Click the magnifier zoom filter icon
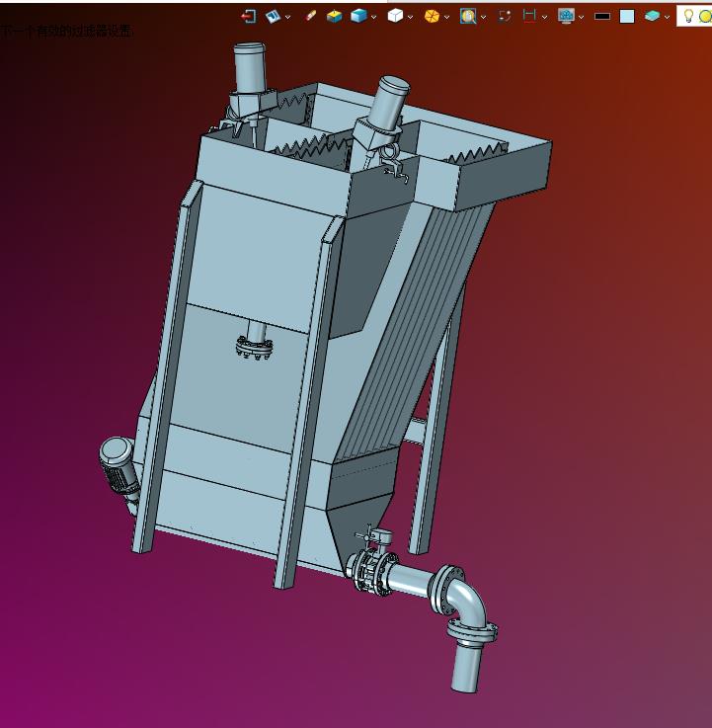The width and height of the screenshot is (712, 728). click(x=468, y=16)
